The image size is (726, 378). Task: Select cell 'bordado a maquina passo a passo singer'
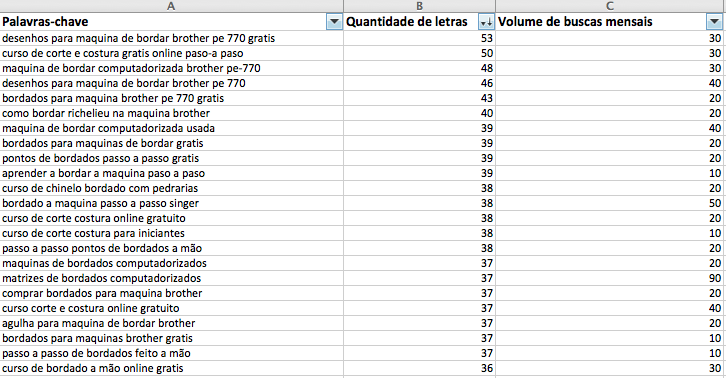click(x=171, y=203)
